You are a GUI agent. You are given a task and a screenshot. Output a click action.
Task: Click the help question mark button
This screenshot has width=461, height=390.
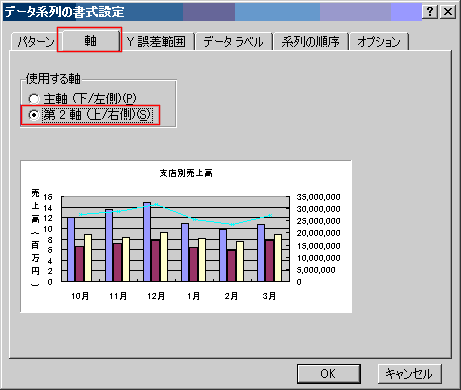click(430, 12)
